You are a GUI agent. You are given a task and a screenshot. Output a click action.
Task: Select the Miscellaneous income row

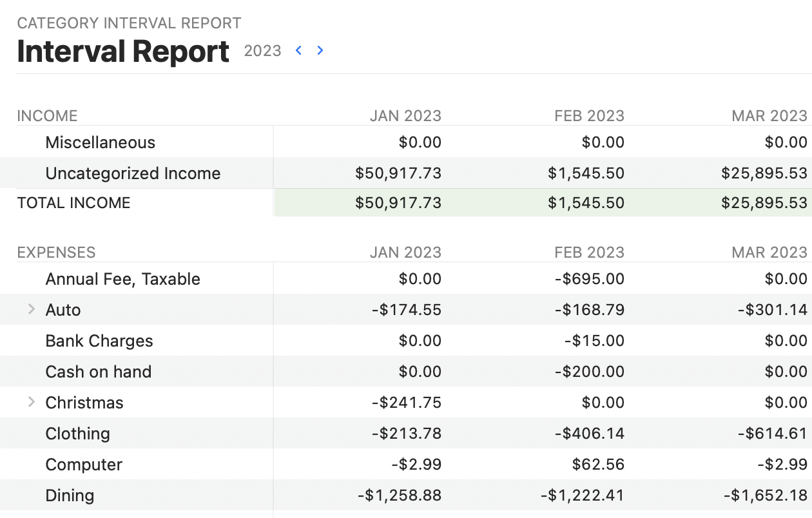coord(100,142)
